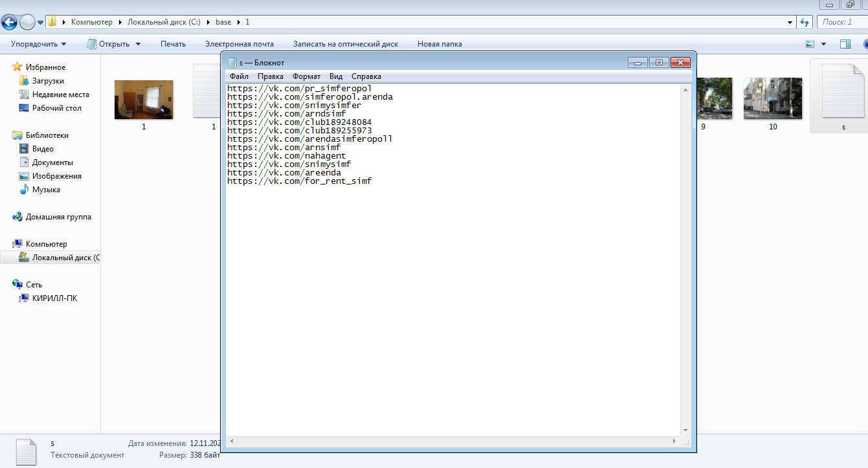Click the change view icon in Explorer
The image size is (868, 468).
pyautogui.click(x=810, y=44)
